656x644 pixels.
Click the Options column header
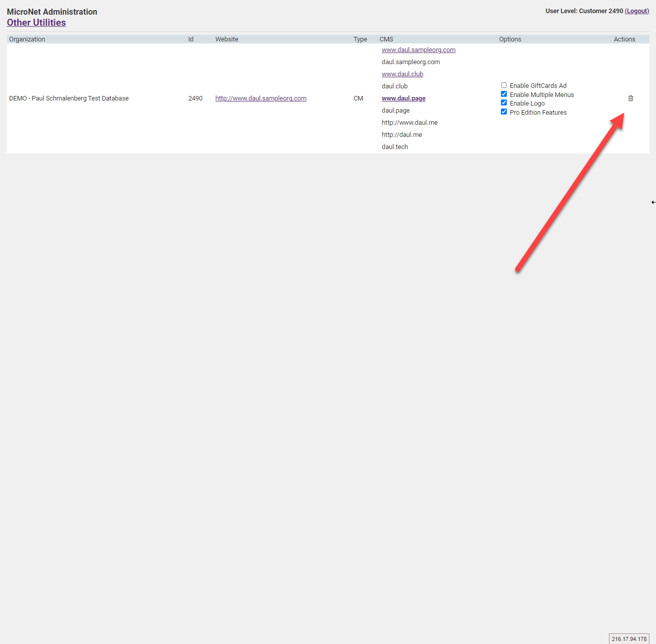tap(510, 39)
